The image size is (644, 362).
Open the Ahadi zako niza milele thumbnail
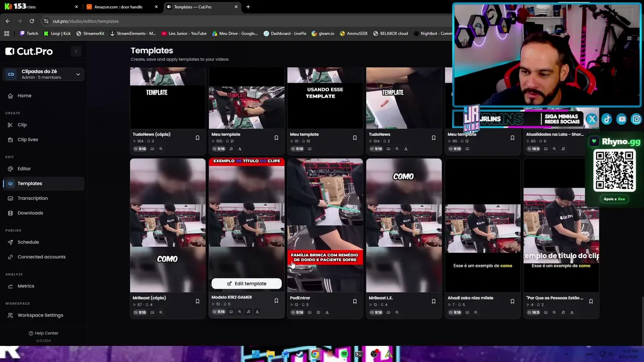482,225
